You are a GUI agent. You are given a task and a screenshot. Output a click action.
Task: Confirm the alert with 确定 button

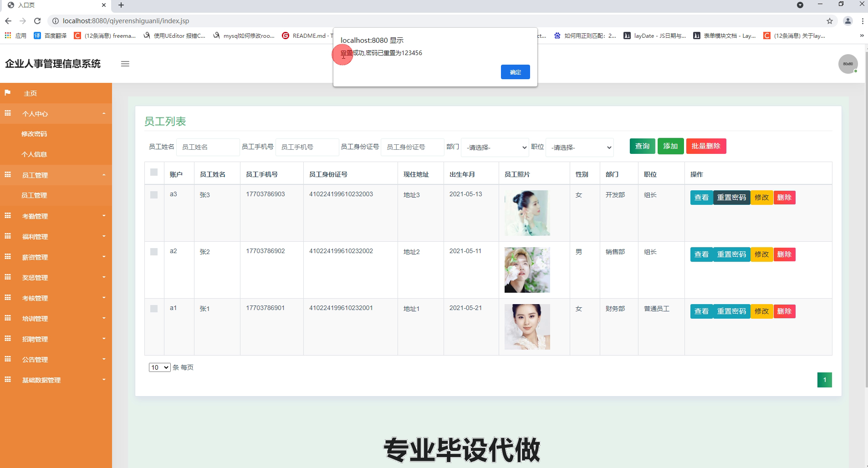515,72
